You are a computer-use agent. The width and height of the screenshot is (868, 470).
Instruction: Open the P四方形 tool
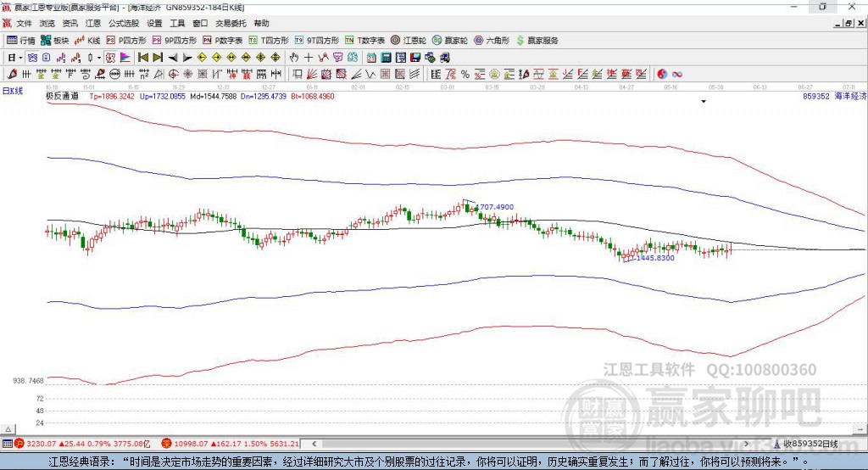point(126,41)
